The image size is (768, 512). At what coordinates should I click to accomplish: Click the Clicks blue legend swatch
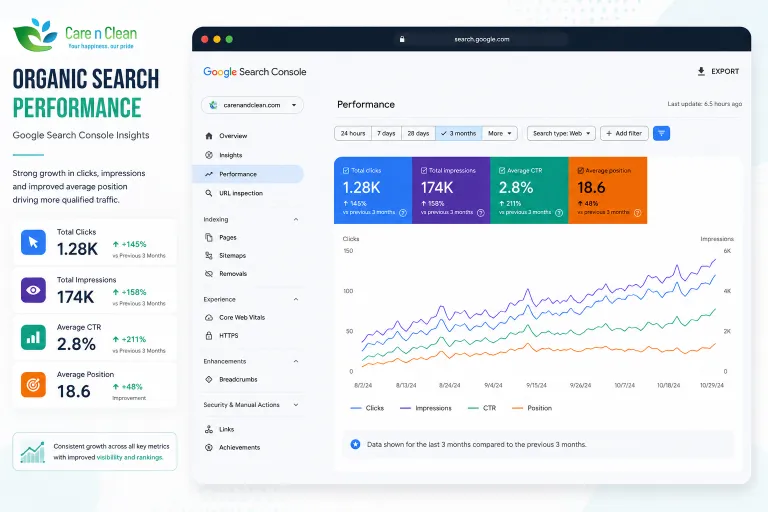(356, 408)
